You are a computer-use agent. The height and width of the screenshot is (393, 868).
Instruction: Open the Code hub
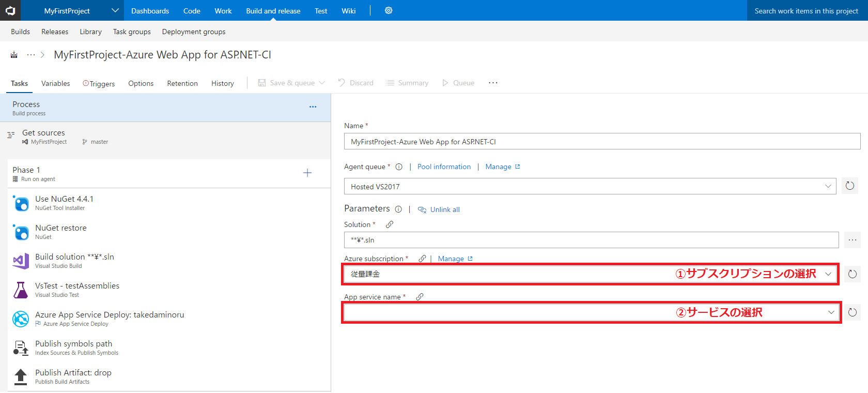192,11
